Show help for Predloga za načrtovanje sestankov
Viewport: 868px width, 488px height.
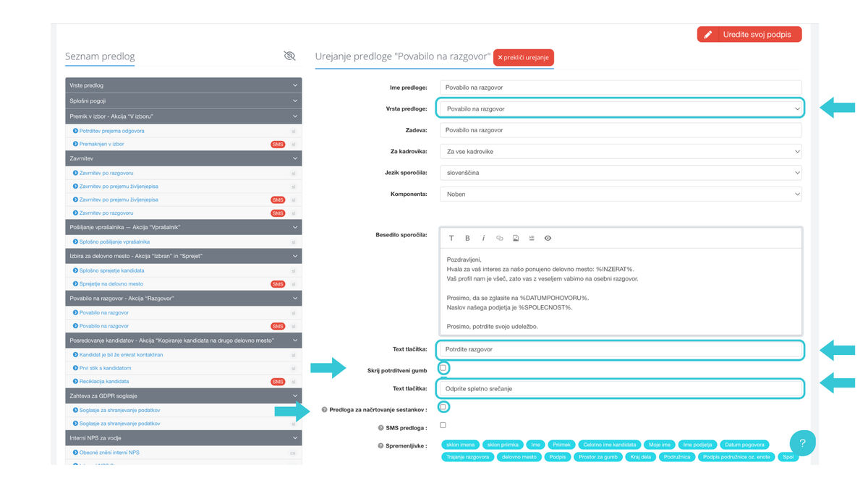(324, 409)
